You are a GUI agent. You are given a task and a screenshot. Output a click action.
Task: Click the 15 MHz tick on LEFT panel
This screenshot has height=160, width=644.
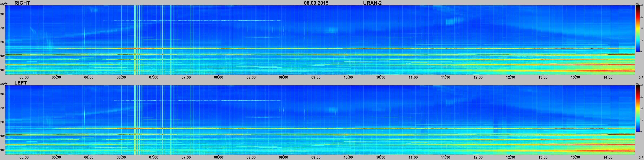coord(2,136)
